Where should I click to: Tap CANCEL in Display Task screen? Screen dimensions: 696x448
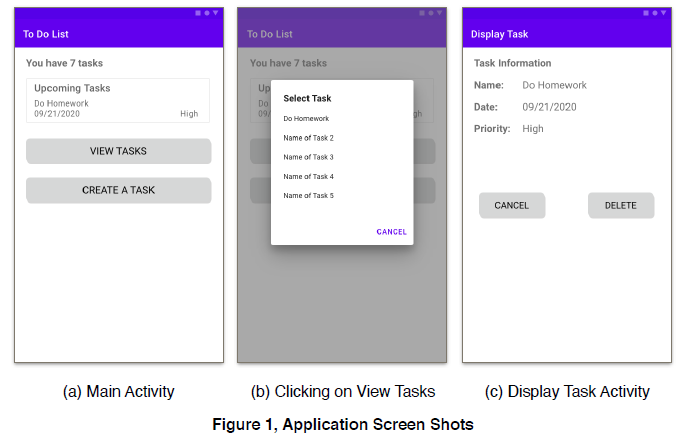[512, 206]
